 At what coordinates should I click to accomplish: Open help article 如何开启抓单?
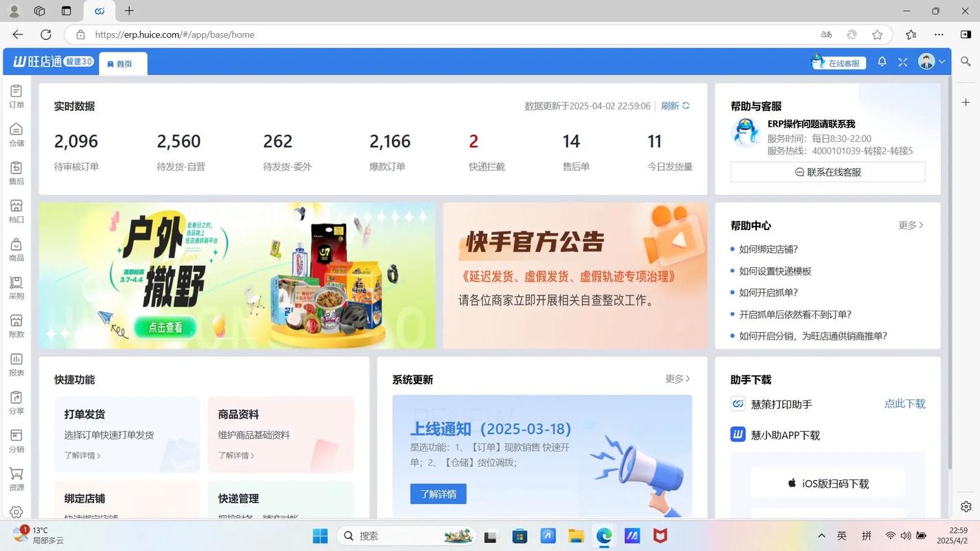[768, 293]
